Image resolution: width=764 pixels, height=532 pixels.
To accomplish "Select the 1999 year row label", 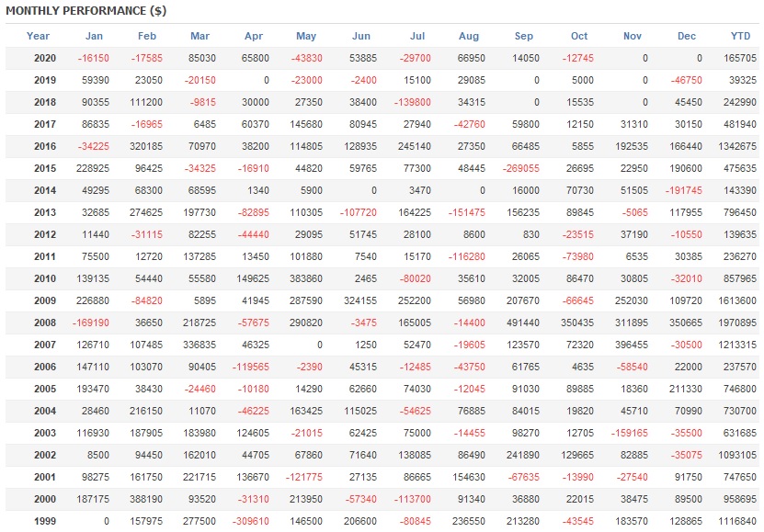I will 45,521.
